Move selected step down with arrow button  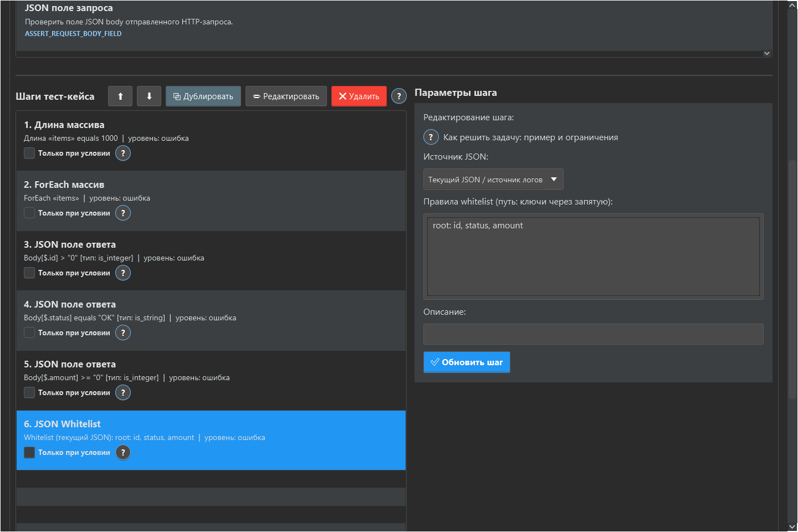[149, 96]
